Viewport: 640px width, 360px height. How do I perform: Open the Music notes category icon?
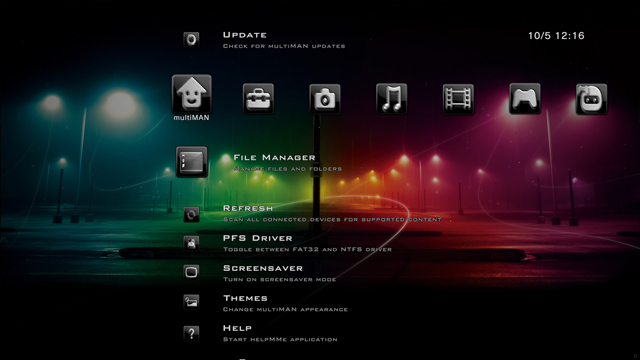[x=391, y=99]
